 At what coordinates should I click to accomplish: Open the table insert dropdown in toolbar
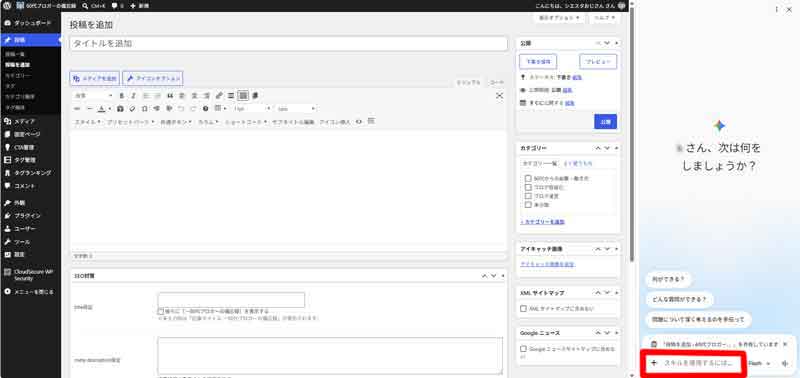pyautogui.click(x=220, y=109)
